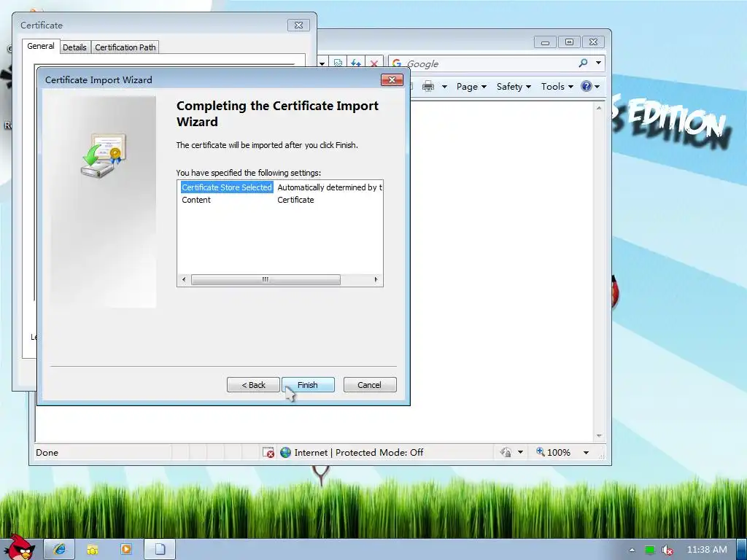Close the Certificate Import Wizard with red X
The image size is (747, 560).
[392, 79]
